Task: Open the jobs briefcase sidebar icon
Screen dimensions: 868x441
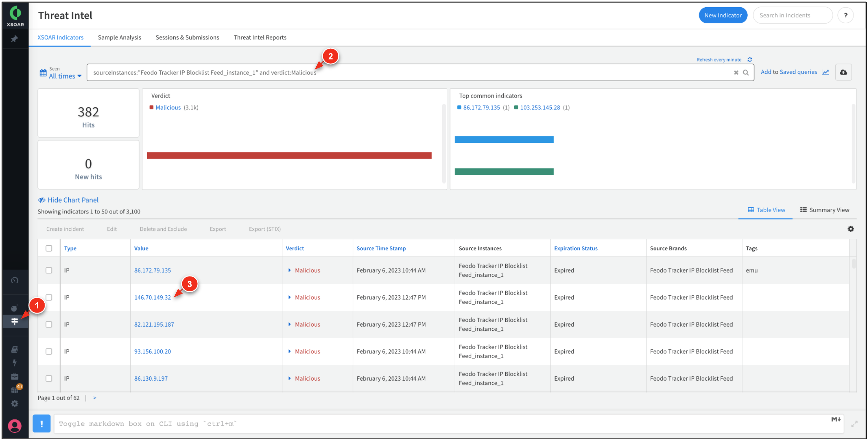Action: tap(14, 376)
